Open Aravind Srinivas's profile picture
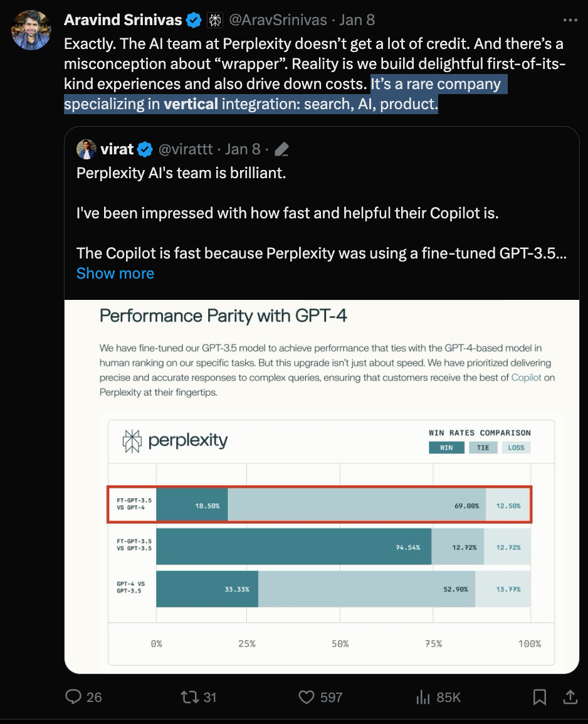588x724 pixels. 31,29
